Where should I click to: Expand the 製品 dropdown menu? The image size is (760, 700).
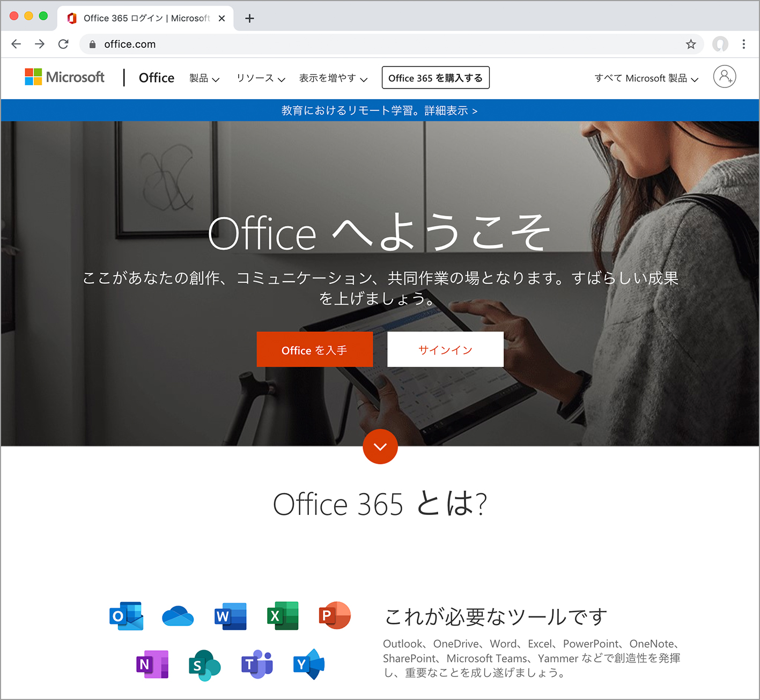tap(204, 78)
